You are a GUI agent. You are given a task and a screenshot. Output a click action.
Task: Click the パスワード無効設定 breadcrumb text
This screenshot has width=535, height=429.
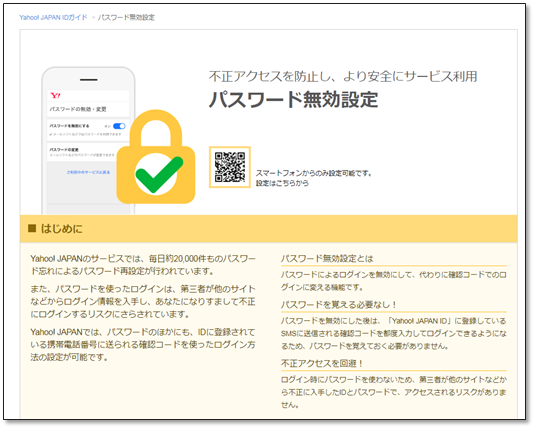(126, 17)
